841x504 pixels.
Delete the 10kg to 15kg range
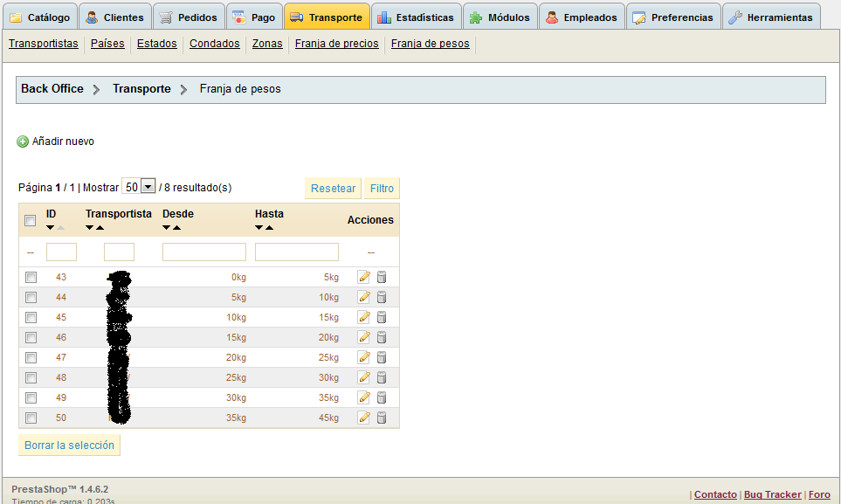pos(382,317)
